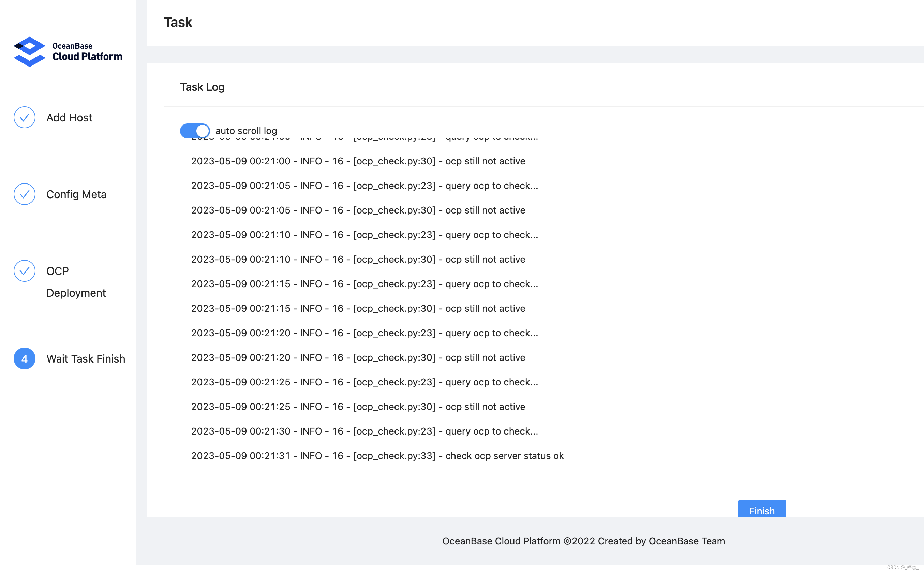Click the 00:21:30 query ocp log entry
924x573 pixels.
point(364,431)
